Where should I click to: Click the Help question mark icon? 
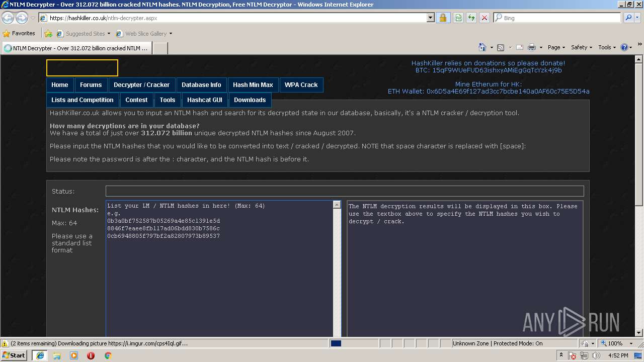click(624, 47)
